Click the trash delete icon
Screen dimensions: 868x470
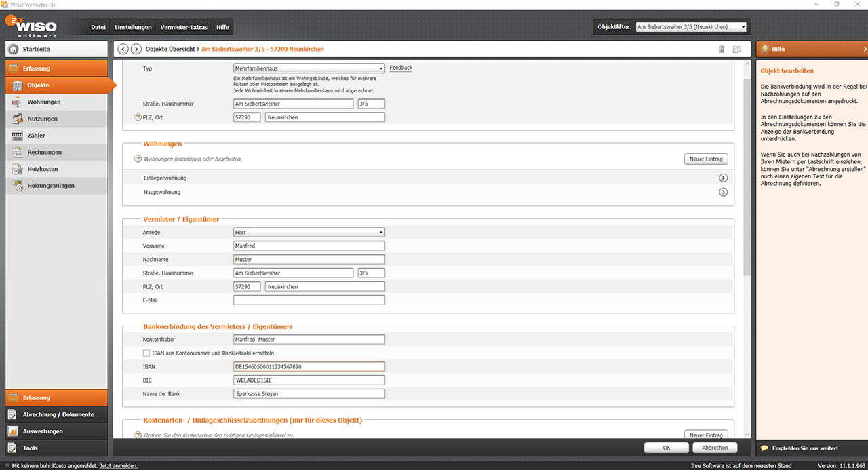(722, 49)
